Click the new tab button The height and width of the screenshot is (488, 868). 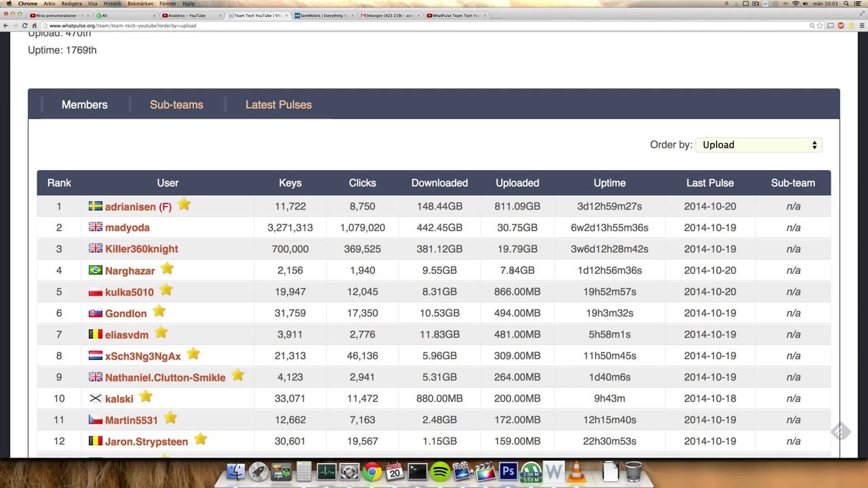coord(496,15)
